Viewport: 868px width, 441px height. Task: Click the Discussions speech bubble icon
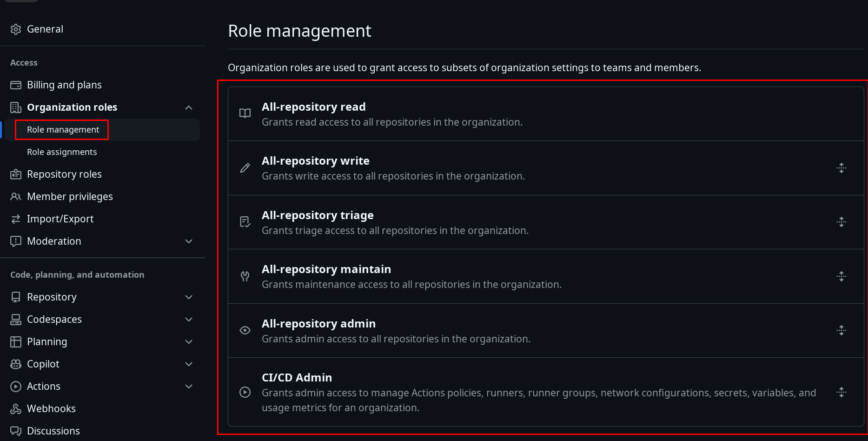[16, 431]
